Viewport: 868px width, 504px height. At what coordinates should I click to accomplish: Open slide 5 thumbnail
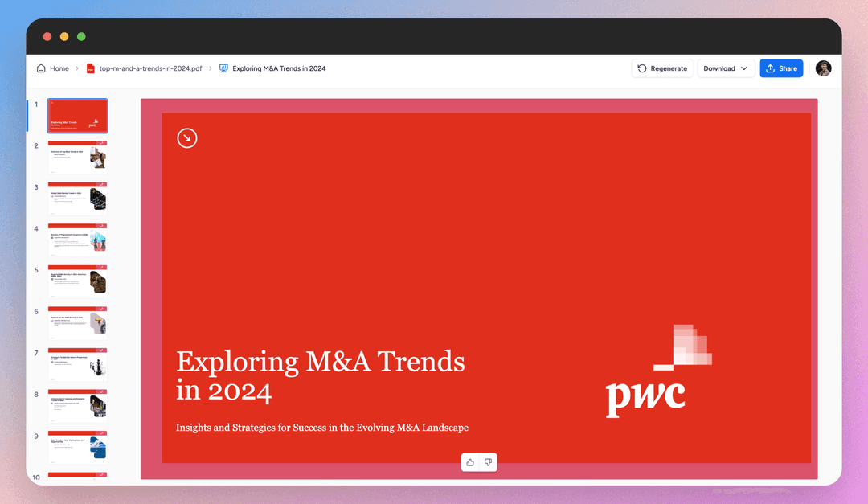pos(77,281)
